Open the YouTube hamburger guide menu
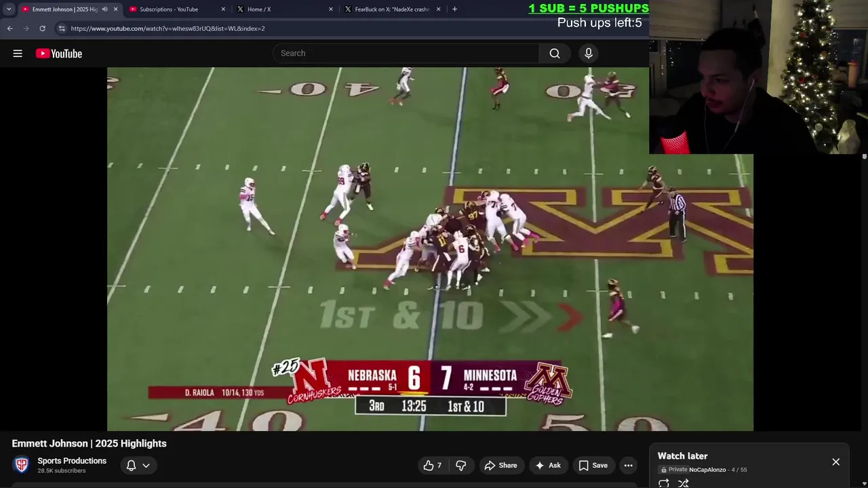868x488 pixels. [x=18, y=54]
